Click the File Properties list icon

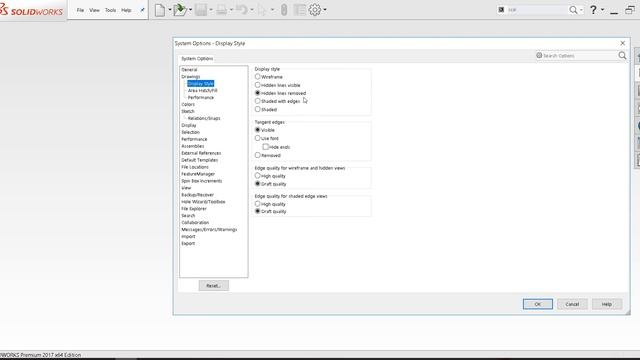click(299, 10)
